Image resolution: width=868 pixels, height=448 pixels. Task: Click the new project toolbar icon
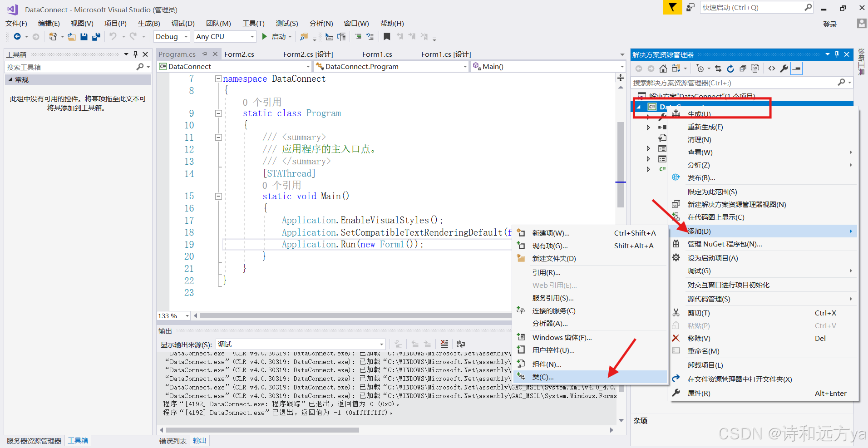click(53, 36)
